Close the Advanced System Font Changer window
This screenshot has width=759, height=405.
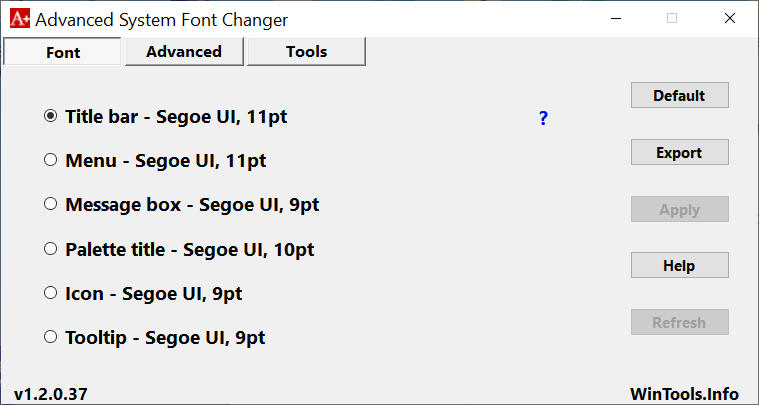pyautogui.click(x=730, y=18)
